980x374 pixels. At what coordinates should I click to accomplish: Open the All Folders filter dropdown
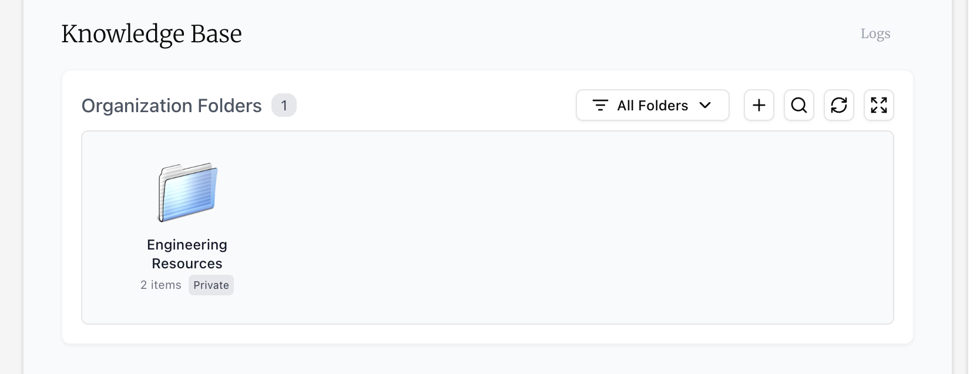652,105
